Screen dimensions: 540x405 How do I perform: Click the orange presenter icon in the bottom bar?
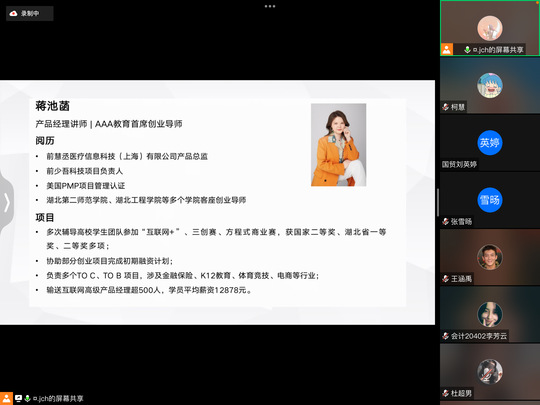pyautogui.click(x=6, y=398)
